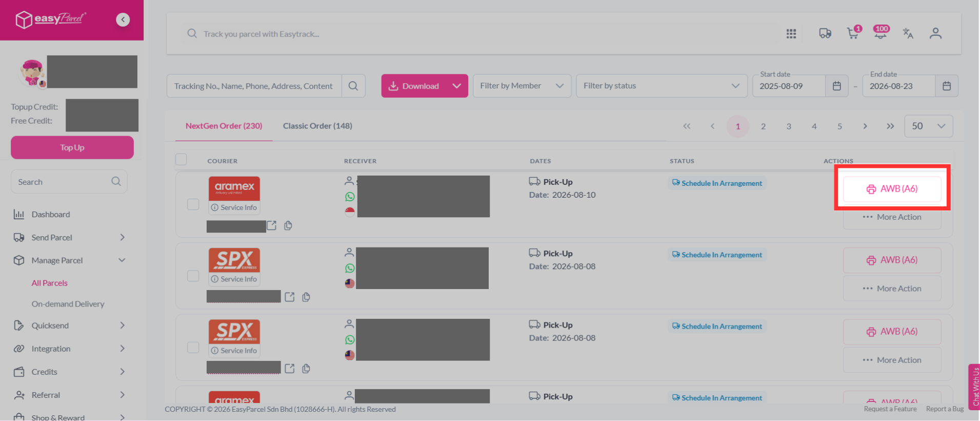This screenshot has width=980, height=421.
Task: Open All Parcels in the sidebar
Action: 50,283
